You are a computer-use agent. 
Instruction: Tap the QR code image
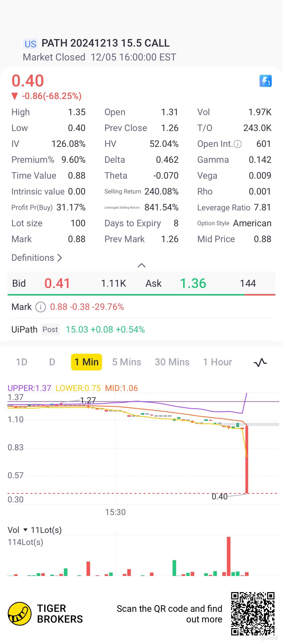click(253, 614)
